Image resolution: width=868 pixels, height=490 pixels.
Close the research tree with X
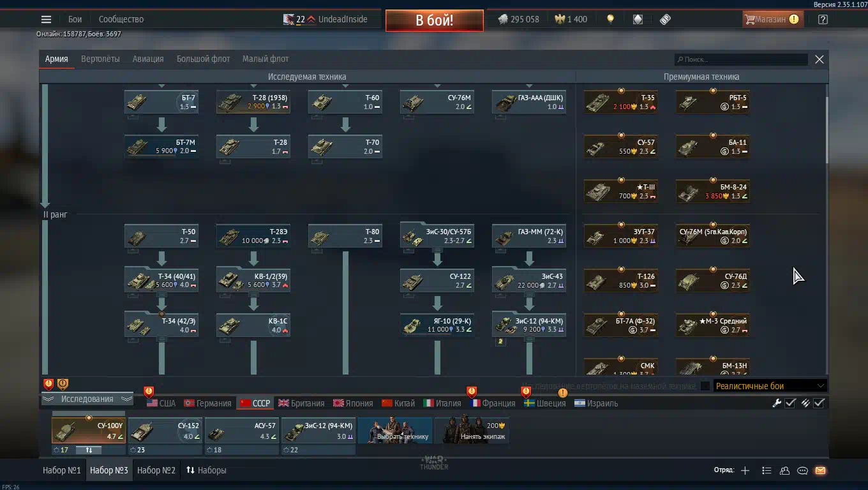point(819,59)
